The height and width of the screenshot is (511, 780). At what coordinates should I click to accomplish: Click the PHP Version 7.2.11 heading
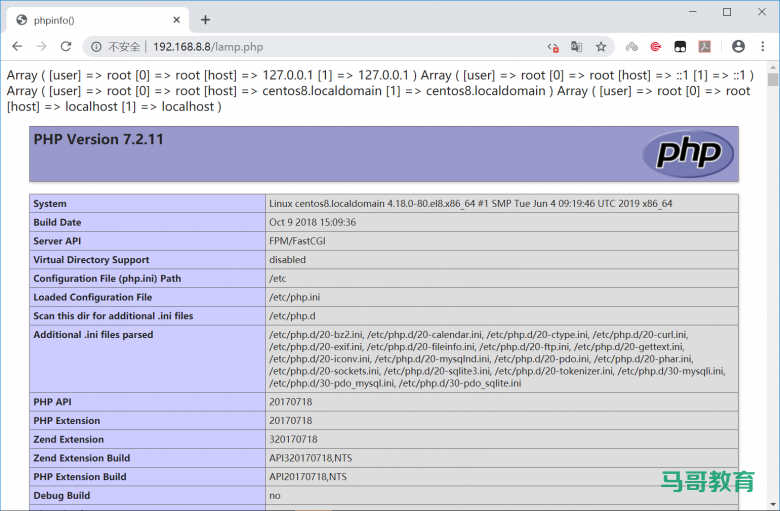pyautogui.click(x=98, y=139)
